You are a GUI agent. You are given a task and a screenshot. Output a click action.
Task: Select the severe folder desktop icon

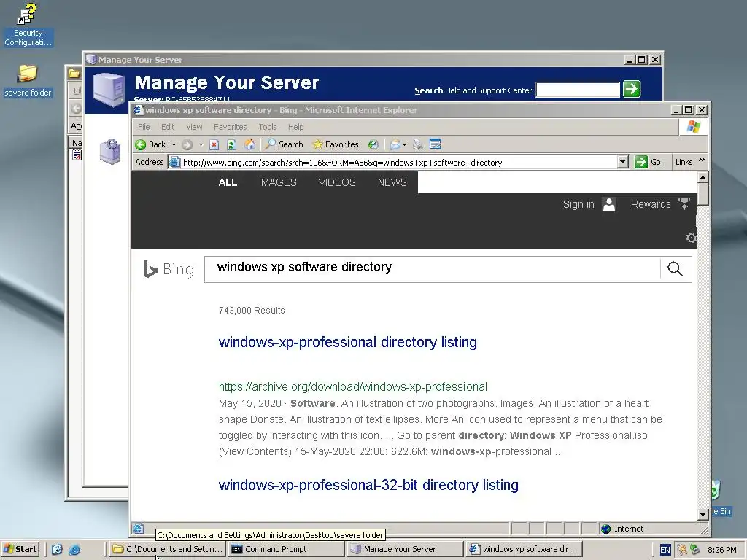27,81
